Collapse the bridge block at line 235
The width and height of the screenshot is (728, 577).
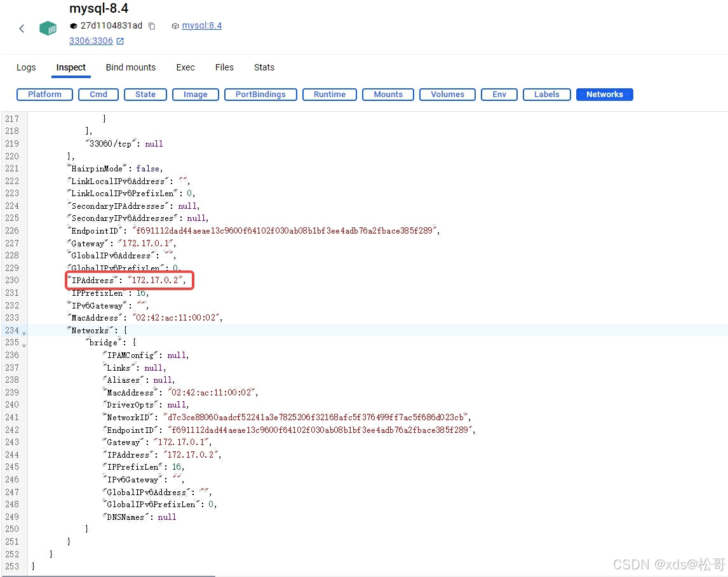[24, 345]
